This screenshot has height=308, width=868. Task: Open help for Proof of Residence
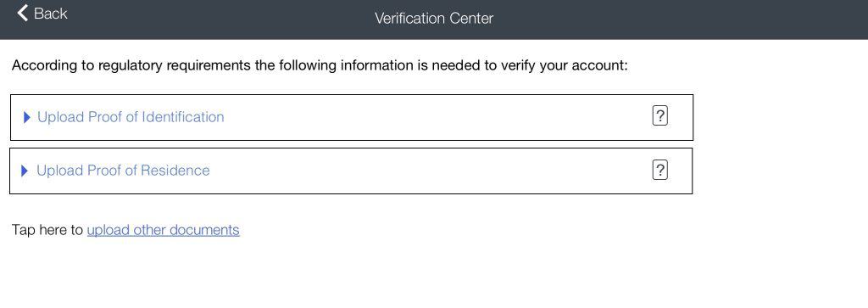coord(659,170)
